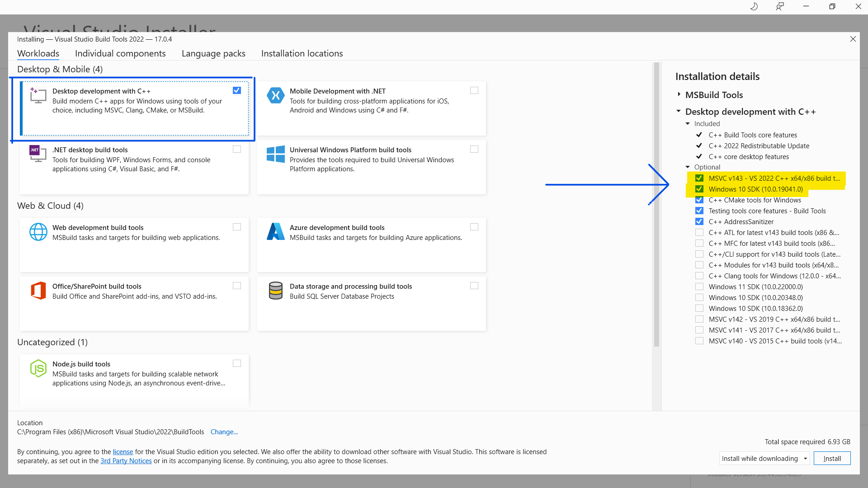Click the Desktop development with C++ monitor icon
Image resolution: width=868 pixels, height=488 pixels.
tap(38, 96)
